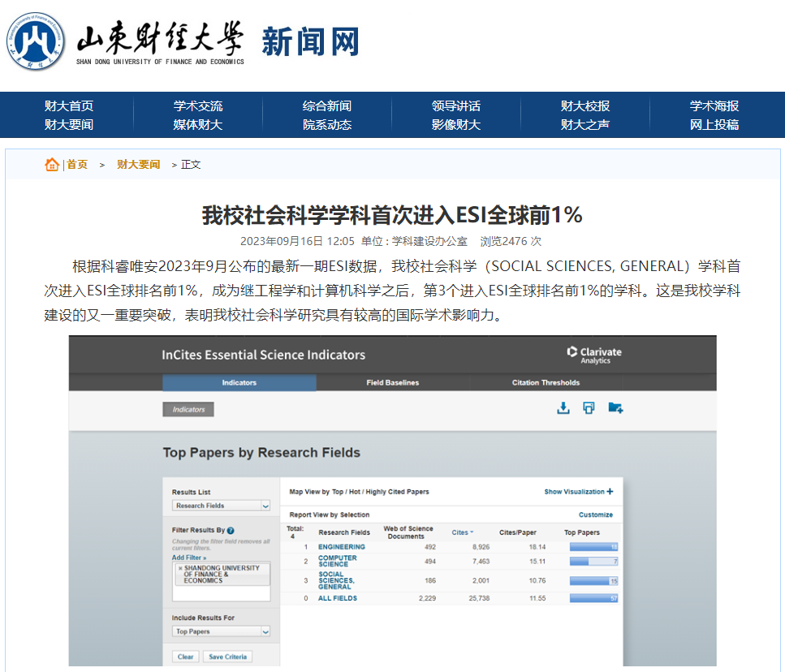Image resolution: width=785 pixels, height=672 pixels.
Task: Open 财大首页 in navigation bar
Action: tap(69, 106)
